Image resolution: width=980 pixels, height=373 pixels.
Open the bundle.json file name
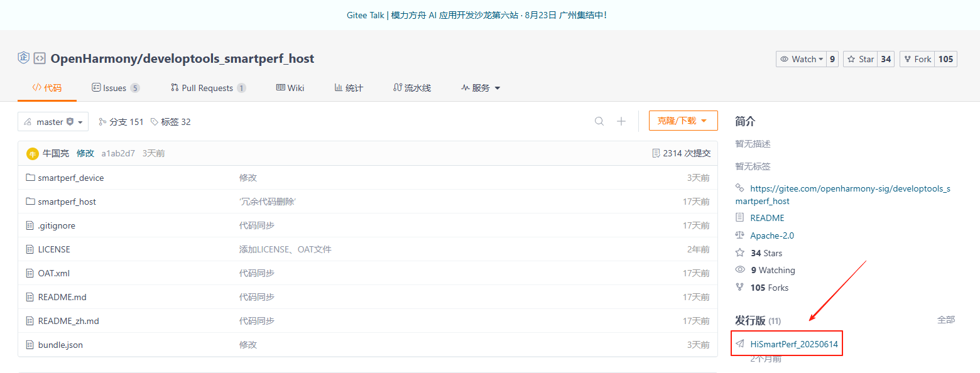pyautogui.click(x=60, y=345)
